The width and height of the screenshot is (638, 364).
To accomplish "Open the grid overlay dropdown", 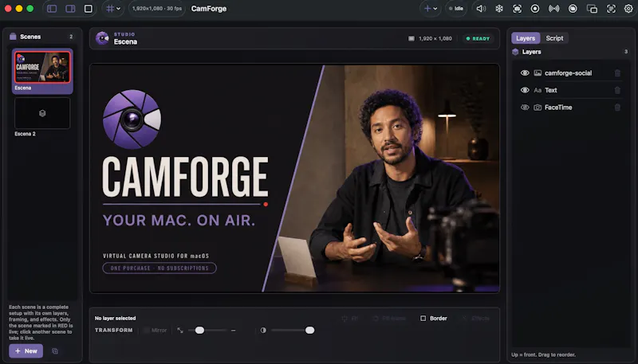I will click(x=113, y=9).
